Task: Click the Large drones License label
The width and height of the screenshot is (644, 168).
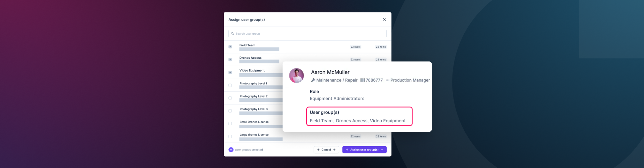Action: [254, 134]
